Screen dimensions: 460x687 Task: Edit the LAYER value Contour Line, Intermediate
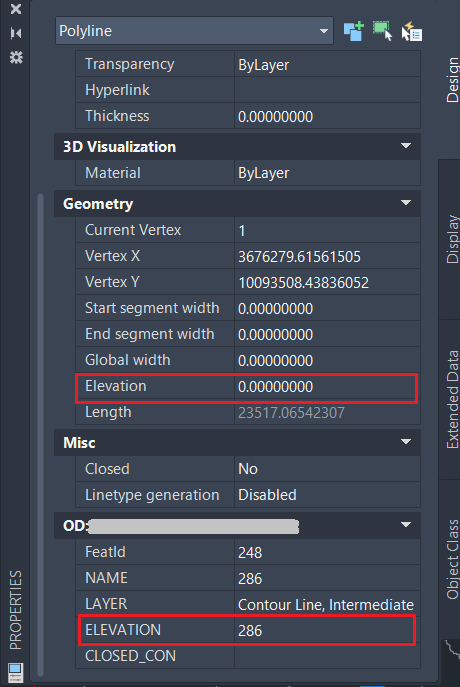pos(327,605)
